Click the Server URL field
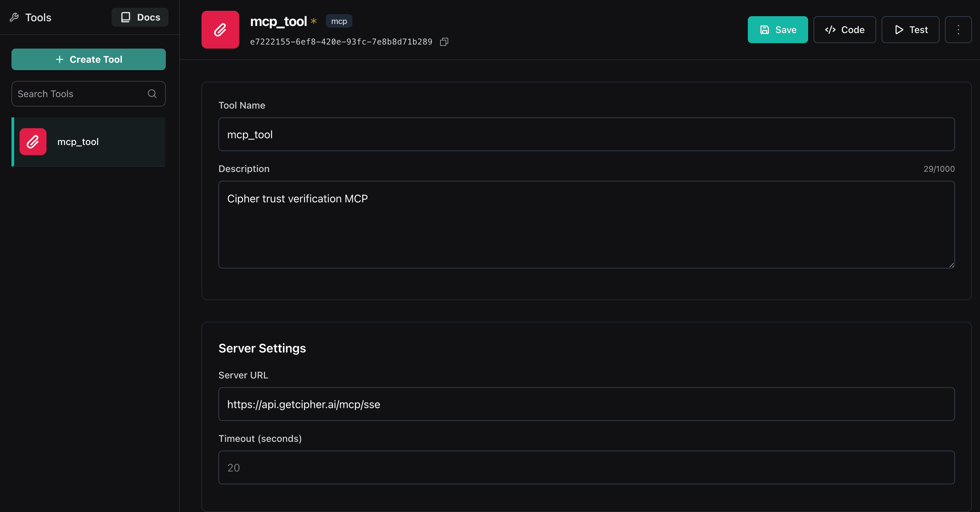This screenshot has width=980, height=512. coord(586,404)
